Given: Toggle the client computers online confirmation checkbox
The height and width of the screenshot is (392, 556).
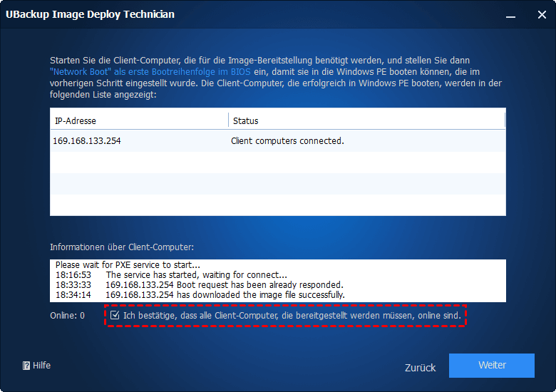Looking at the screenshot, I should point(115,315).
